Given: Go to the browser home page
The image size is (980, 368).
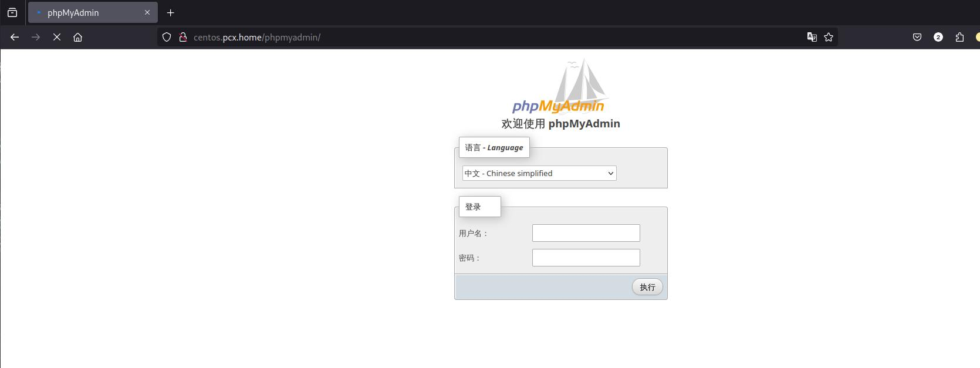Looking at the screenshot, I should [77, 37].
